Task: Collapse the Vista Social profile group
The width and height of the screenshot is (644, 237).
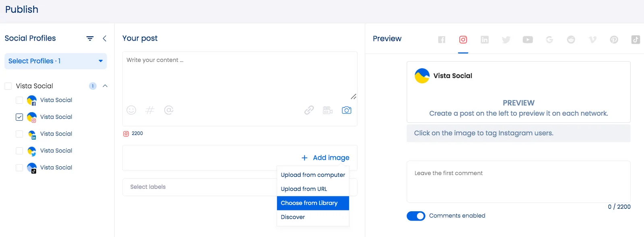Action: (x=105, y=86)
